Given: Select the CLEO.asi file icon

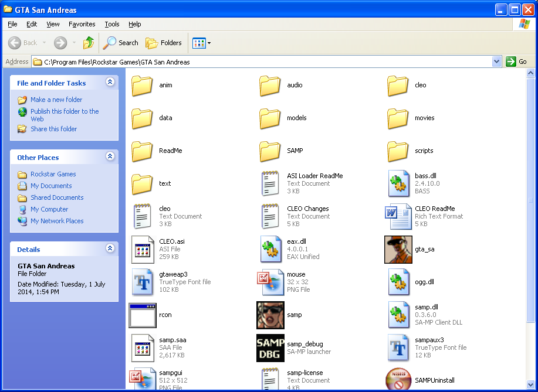Looking at the screenshot, I should (x=143, y=250).
